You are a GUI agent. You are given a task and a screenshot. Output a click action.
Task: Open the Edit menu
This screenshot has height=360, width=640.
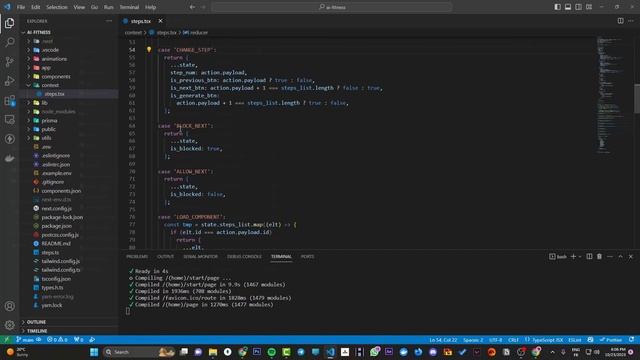[x=36, y=7]
